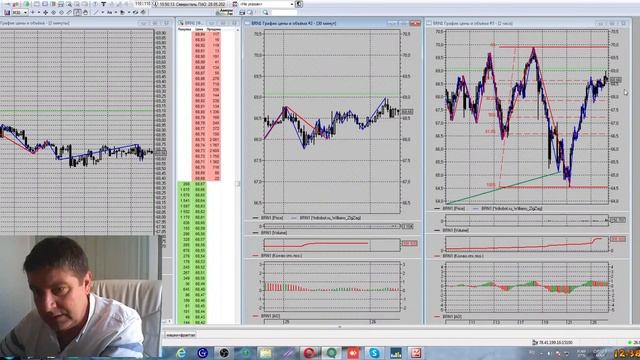
Task: Click the plus add icon in chart toolbar
Action: [33, 12]
